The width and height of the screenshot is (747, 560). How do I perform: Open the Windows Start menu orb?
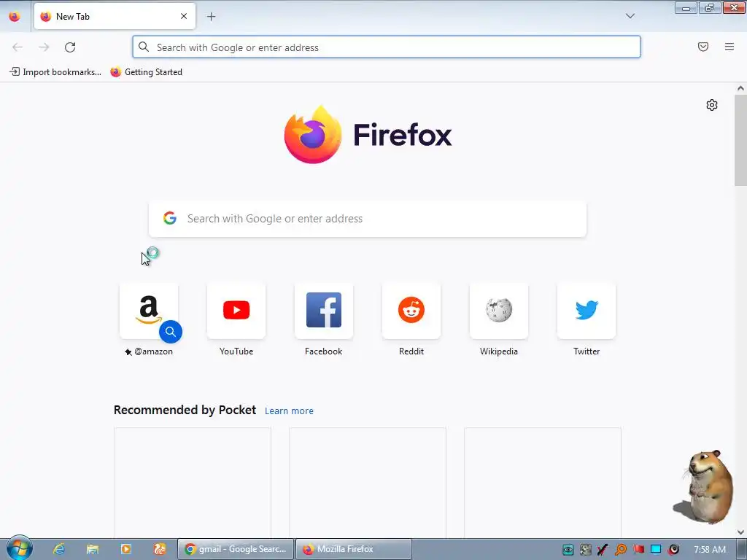(19, 548)
